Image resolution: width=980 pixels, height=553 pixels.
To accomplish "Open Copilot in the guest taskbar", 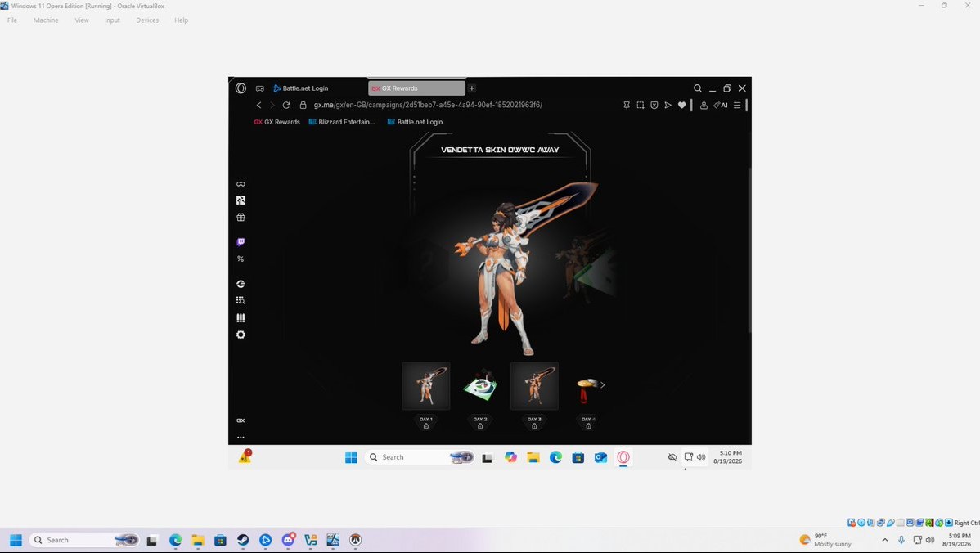I will click(x=510, y=457).
